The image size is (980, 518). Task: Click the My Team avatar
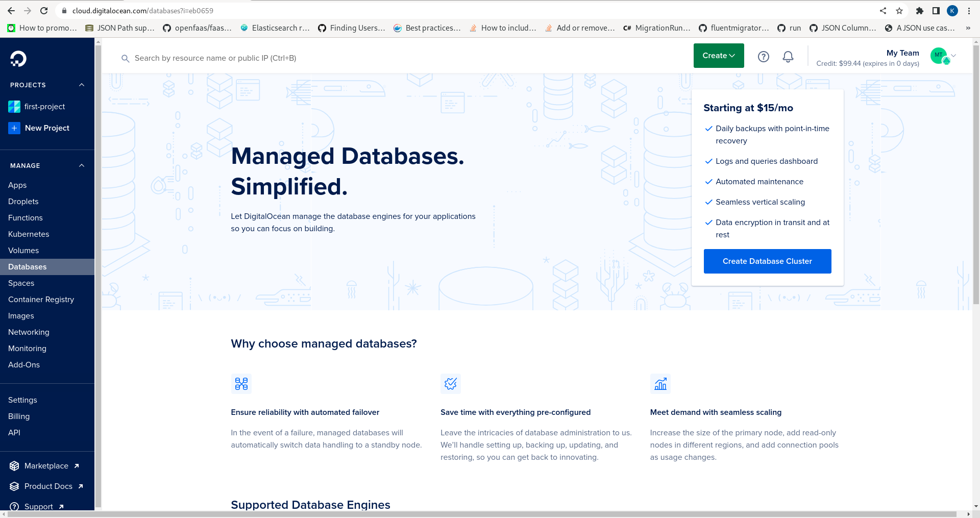(939, 56)
